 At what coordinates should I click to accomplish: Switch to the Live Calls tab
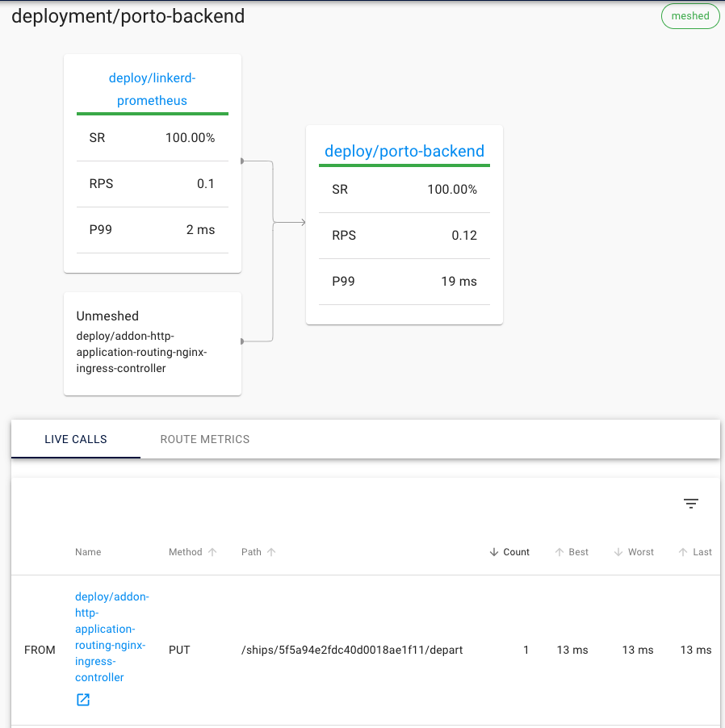[76, 439]
